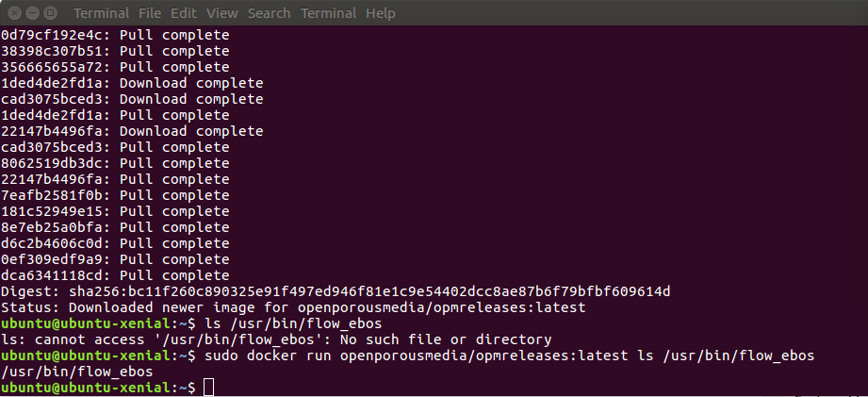Image resolution: width=868 pixels, height=397 pixels.
Task: Click the '22147b4496fa: Download complete' line
Action: click(x=132, y=131)
